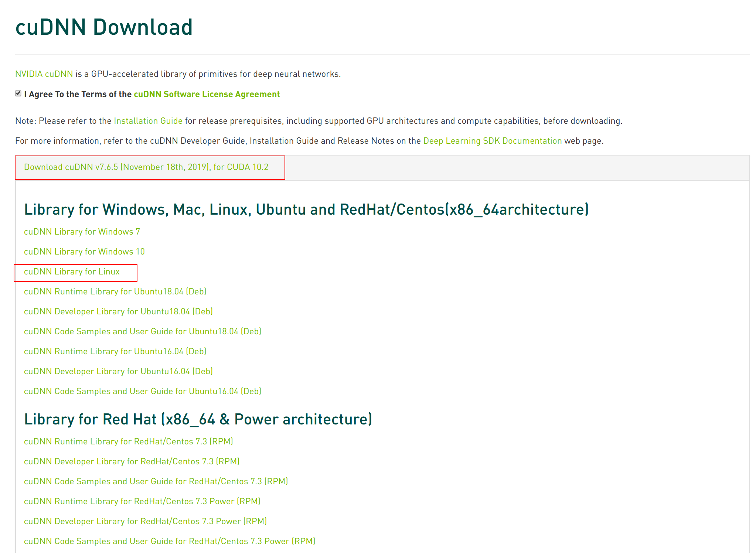Get Code Samples for RedHat/Centos 7.3 RPM

pyautogui.click(x=156, y=481)
